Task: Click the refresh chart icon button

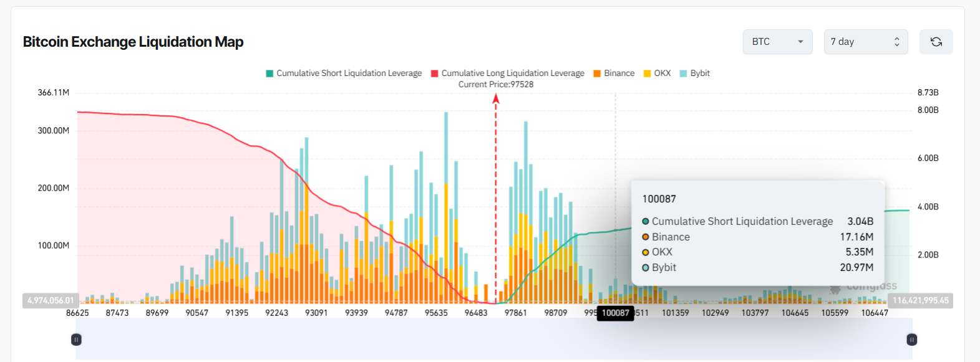Action: point(936,42)
